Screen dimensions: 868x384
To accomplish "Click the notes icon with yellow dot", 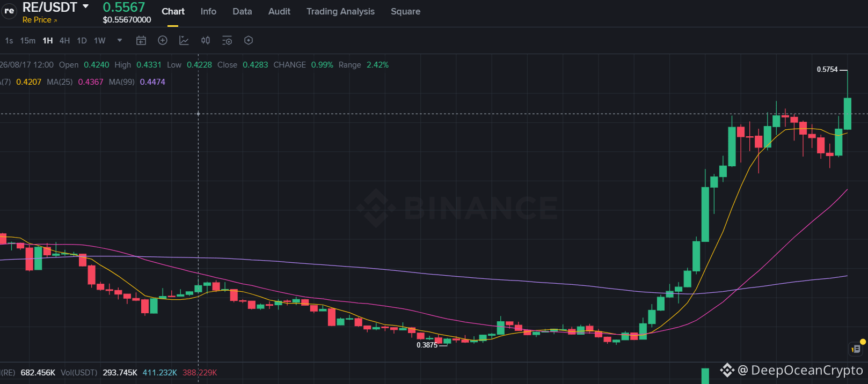I will pyautogui.click(x=857, y=349).
